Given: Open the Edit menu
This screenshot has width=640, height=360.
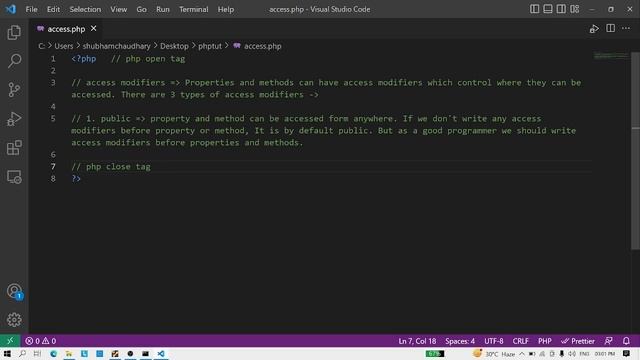Looking at the screenshot, I should coord(53,9).
